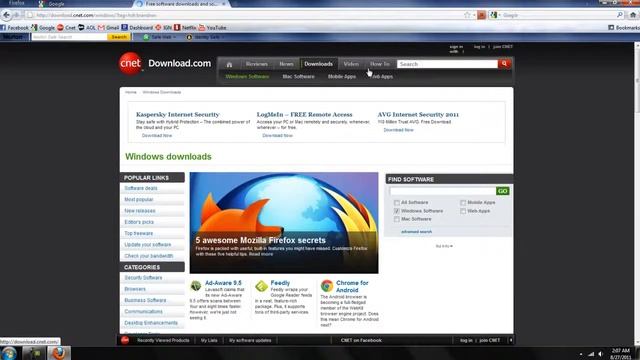Image resolution: width=640 pixels, height=360 pixels.
Task: Open the Reviews nav tab
Action: (x=257, y=64)
